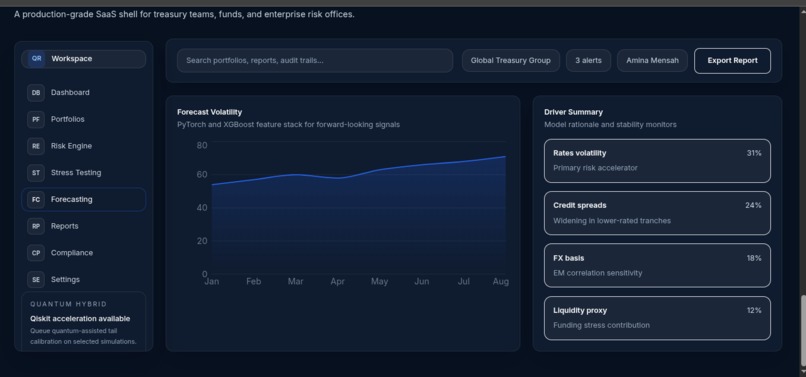Click the FC icon beside Forecasting
The width and height of the screenshot is (806, 377).
click(x=36, y=200)
